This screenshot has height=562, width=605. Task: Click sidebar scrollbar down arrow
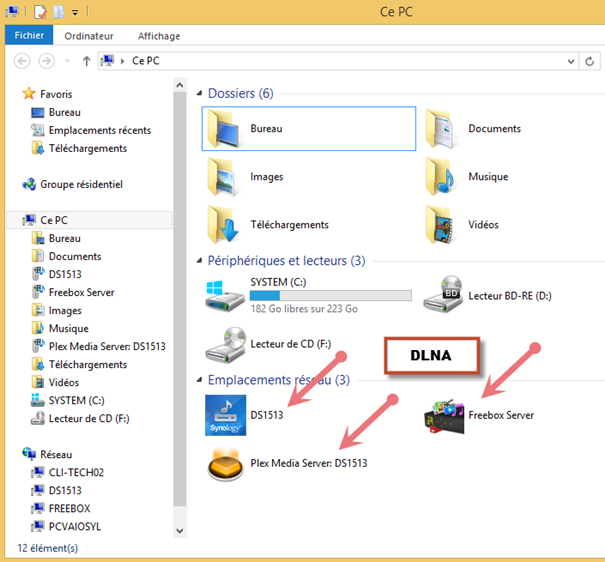tap(180, 531)
